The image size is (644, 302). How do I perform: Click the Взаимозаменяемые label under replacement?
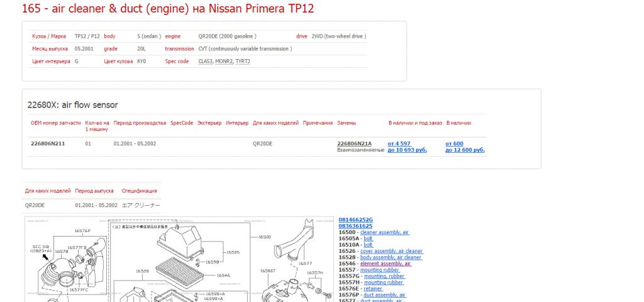point(360,150)
